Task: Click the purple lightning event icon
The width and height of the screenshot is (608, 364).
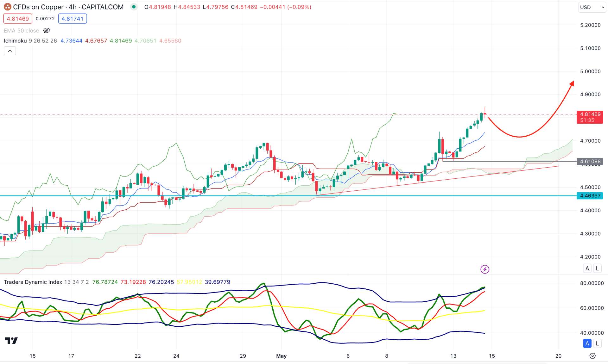Action: [x=485, y=269]
